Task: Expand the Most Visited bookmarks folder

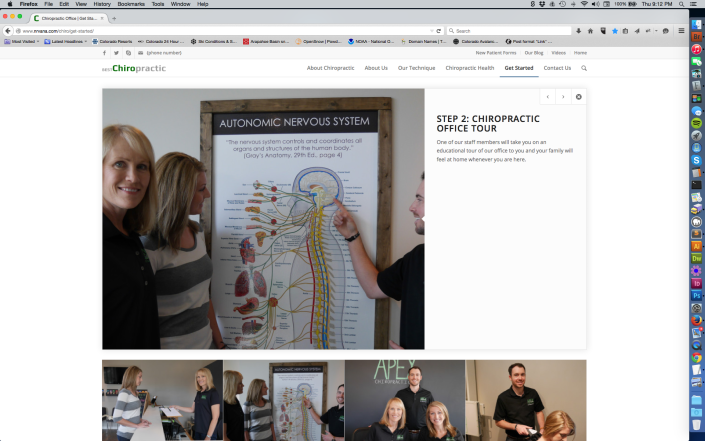Action: pyautogui.click(x=23, y=42)
